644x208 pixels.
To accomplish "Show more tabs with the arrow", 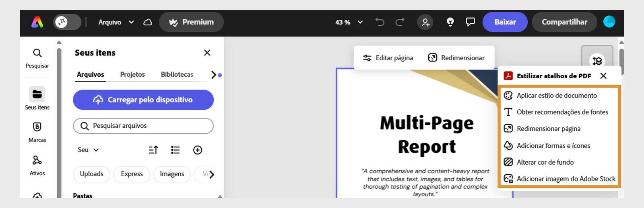I will (x=214, y=75).
